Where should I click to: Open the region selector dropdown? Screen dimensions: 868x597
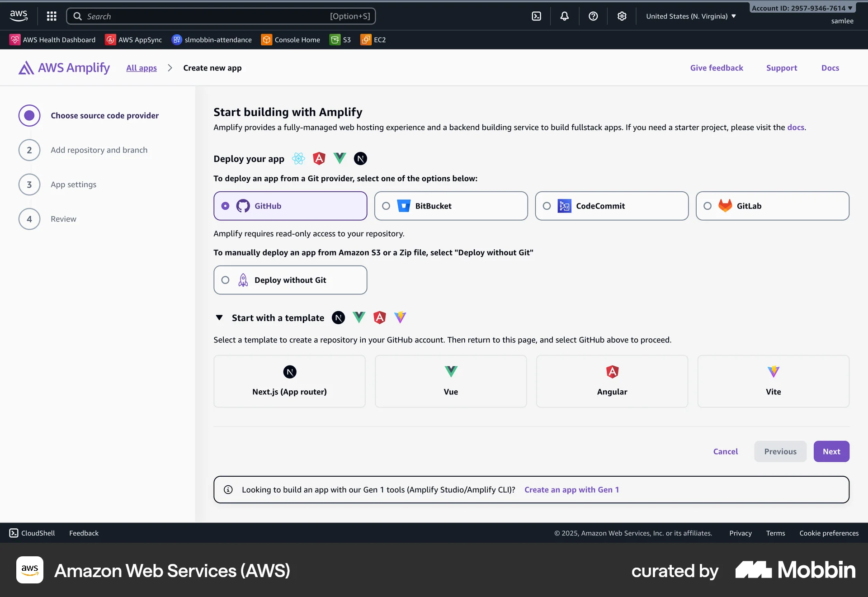tap(690, 16)
